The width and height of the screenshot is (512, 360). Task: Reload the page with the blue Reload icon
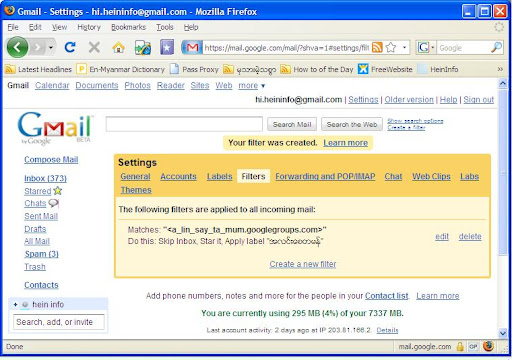click(x=70, y=47)
